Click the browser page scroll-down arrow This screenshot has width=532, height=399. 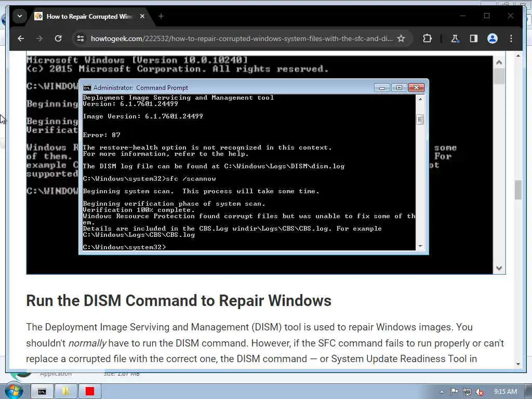pos(518,364)
